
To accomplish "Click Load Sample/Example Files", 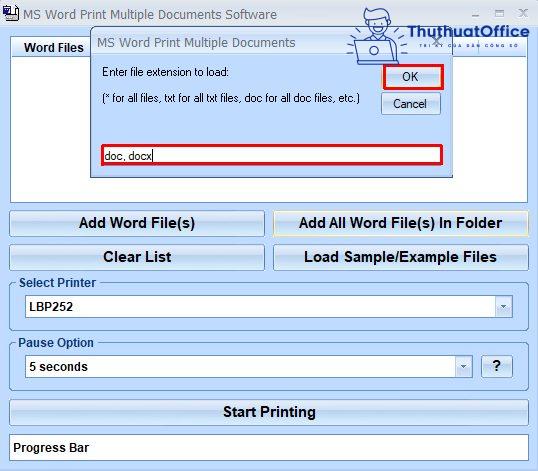I will [400, 257].
